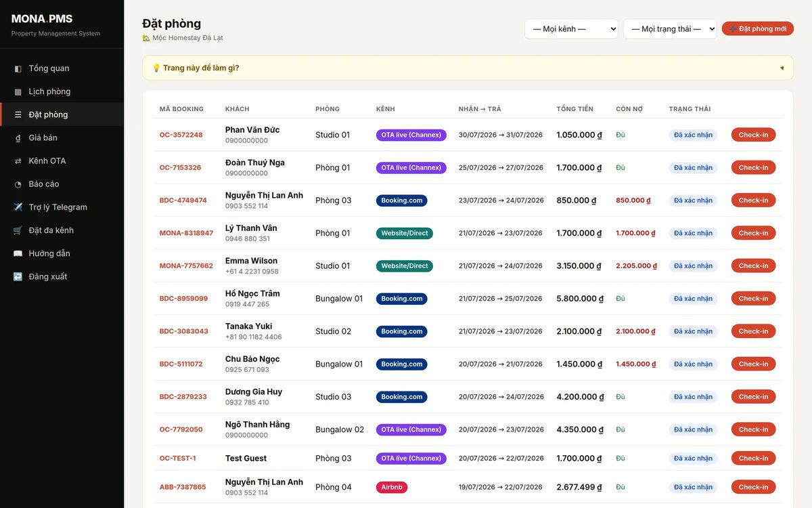Image resolution: width=812 pixels, height=508 pixels.
Task: Click the Đăng xuất logout icon
Action: point(18,276)
